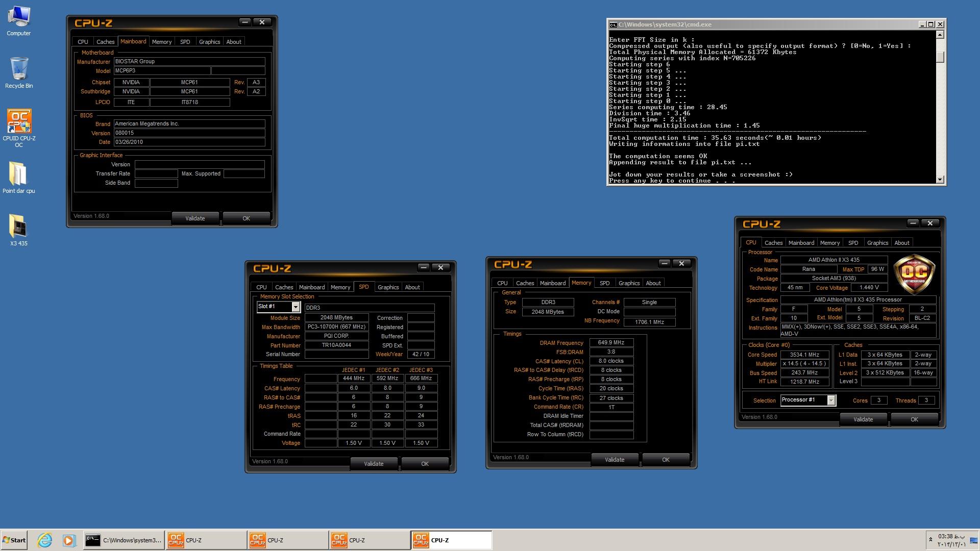
Task: Select the second CPU-Z taskbar button
Action: [287, 540]
